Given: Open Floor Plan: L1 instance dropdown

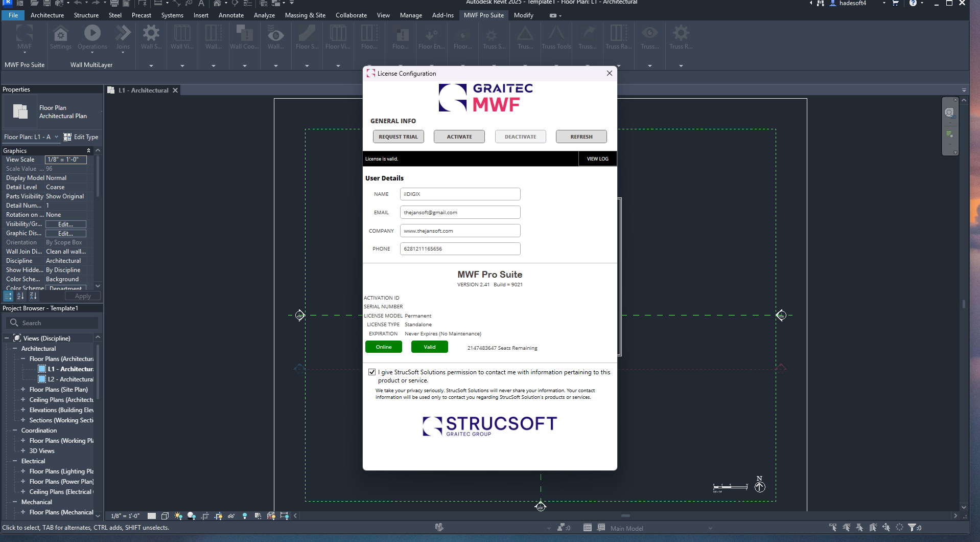Looking at the screenshot, I should 32,137.
